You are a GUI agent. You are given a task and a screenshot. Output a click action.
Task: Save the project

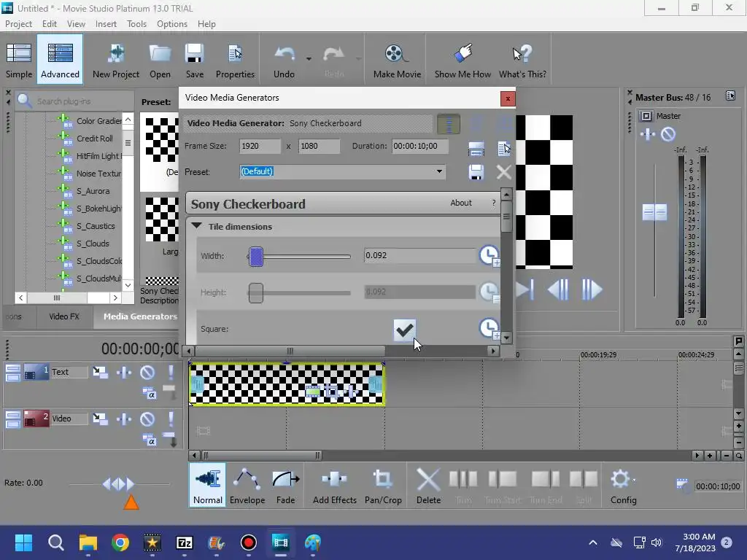[194, 59]
